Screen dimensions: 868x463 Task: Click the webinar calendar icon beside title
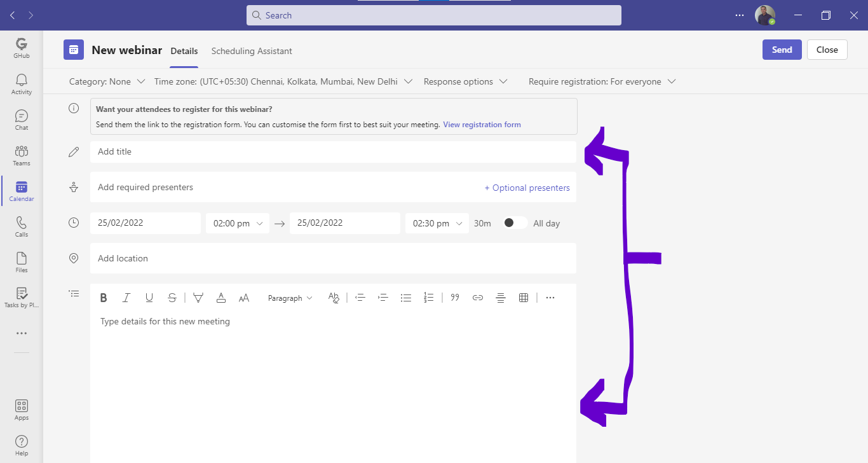coord(74,50)
